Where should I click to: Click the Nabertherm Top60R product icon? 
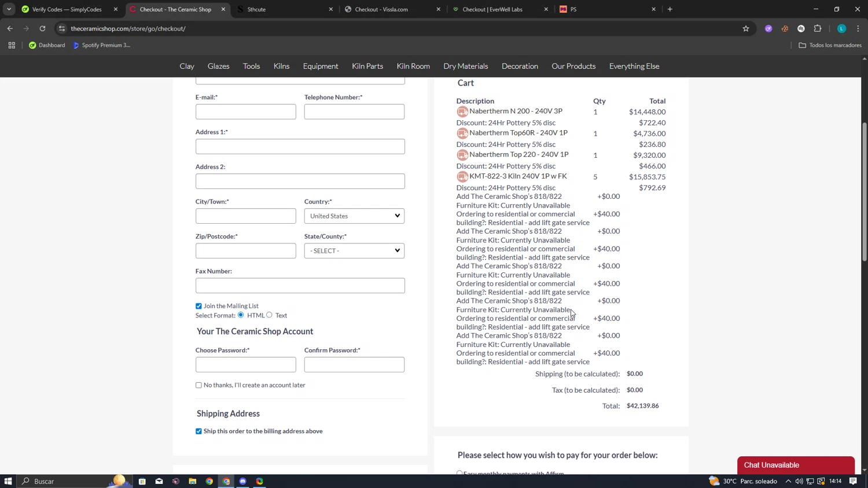tap(462, 133)
